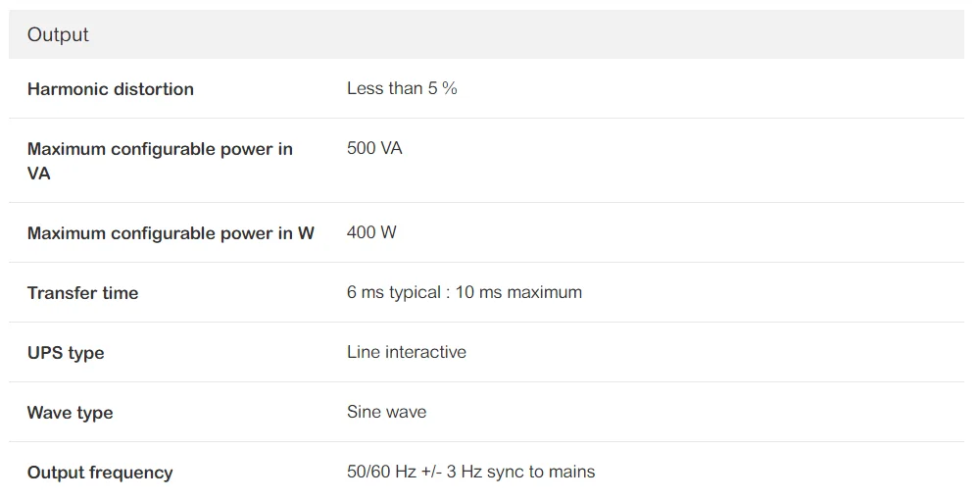Click the '5 %' distortion figure

443,88
